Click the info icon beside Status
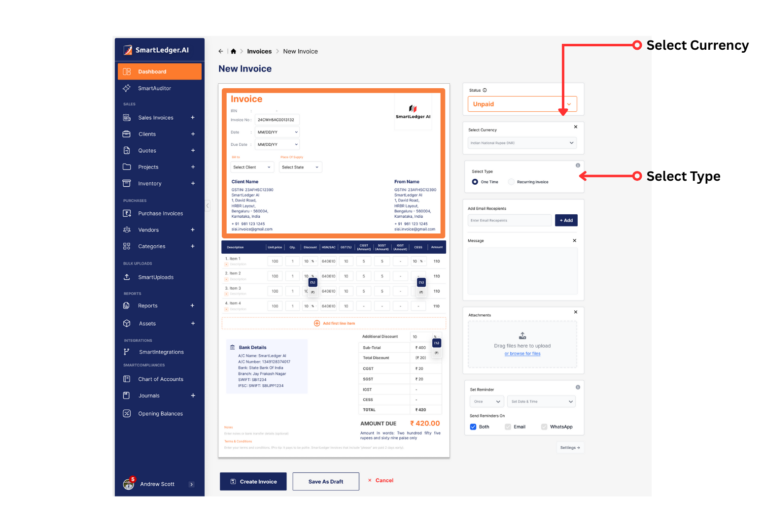 point(485,90)
